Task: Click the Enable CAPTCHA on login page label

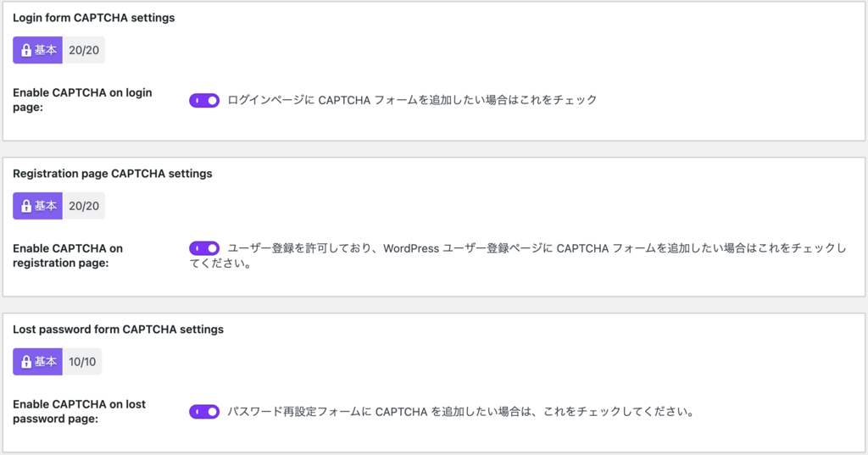Action: [82, 100]
